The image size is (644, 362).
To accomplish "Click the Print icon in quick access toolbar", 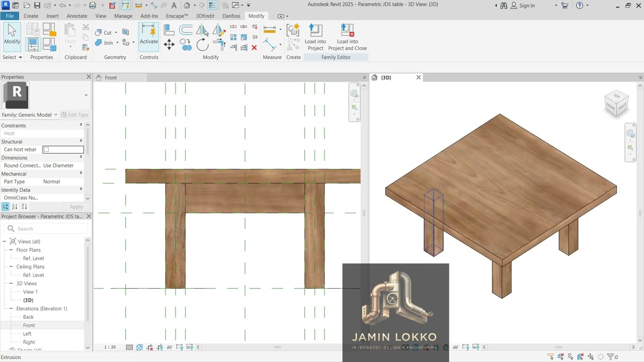I will tap(93, 6).
